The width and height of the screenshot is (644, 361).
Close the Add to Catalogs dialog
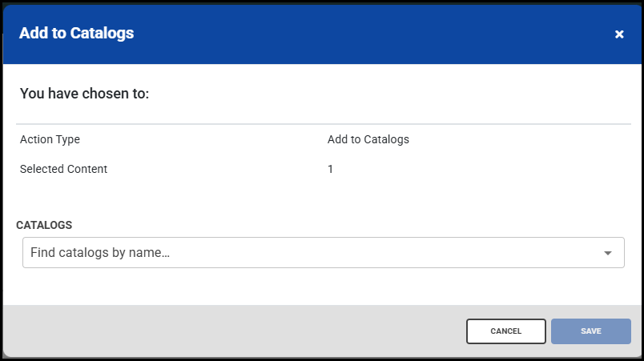(x=618, y=34)
